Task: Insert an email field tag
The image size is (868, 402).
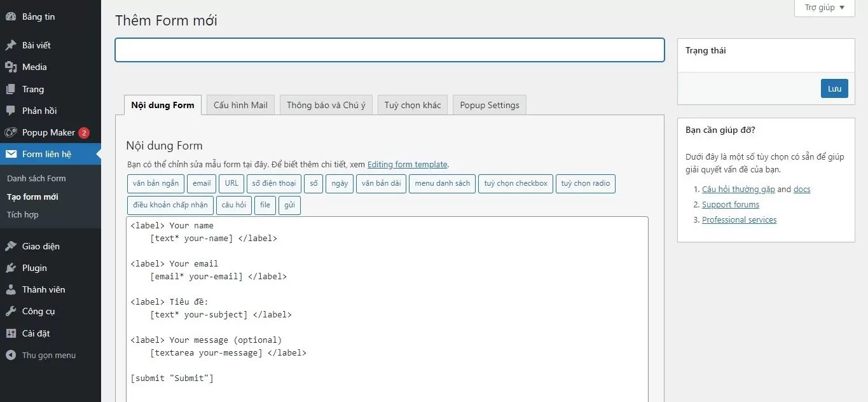Action: [x=202, y=183]
